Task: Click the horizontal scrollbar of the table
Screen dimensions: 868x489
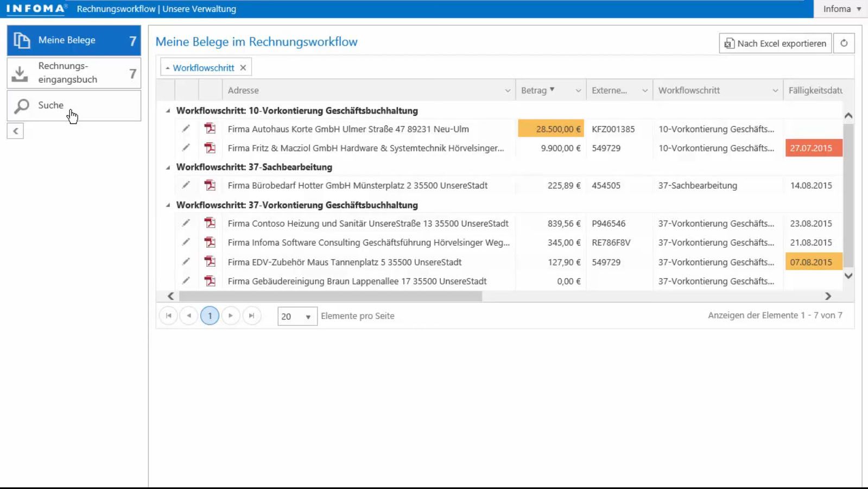Action: (x=330, y=296)
